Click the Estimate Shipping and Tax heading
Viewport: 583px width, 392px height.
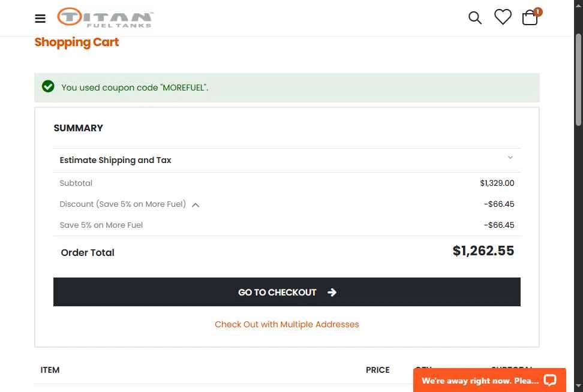115,160
